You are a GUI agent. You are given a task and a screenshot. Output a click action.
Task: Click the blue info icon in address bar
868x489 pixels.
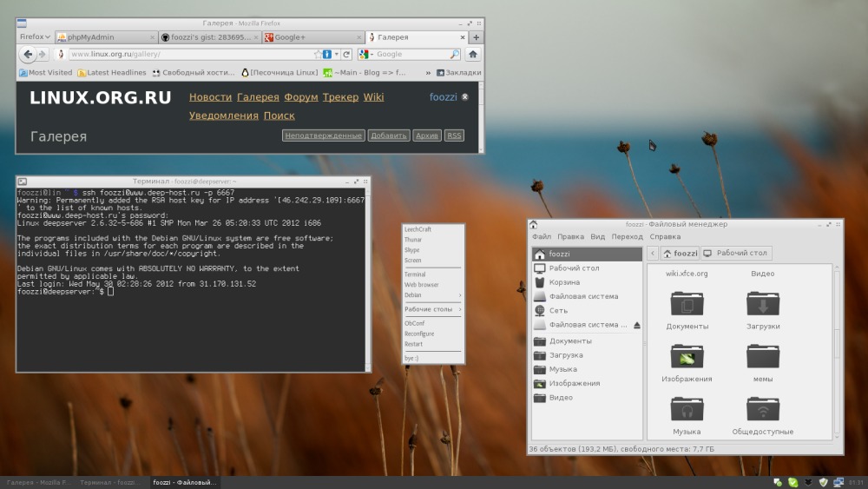tap(327, 54)
